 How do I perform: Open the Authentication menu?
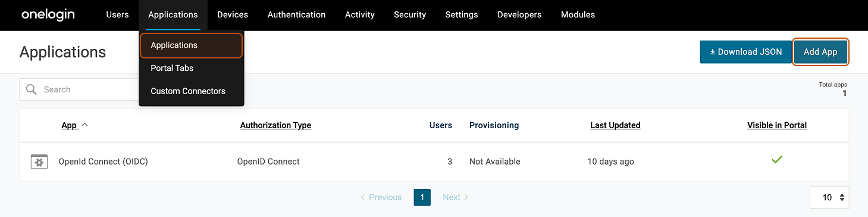(296, 14)
